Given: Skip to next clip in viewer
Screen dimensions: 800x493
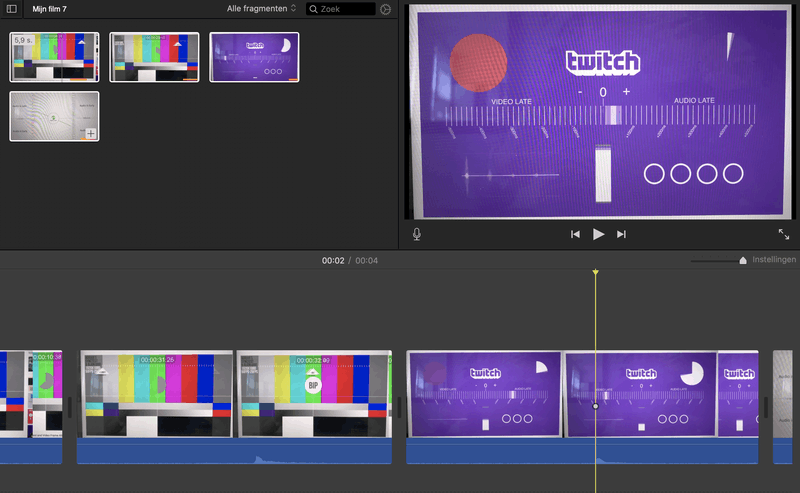Looking at the screenshot, I should tap(621, 234).
